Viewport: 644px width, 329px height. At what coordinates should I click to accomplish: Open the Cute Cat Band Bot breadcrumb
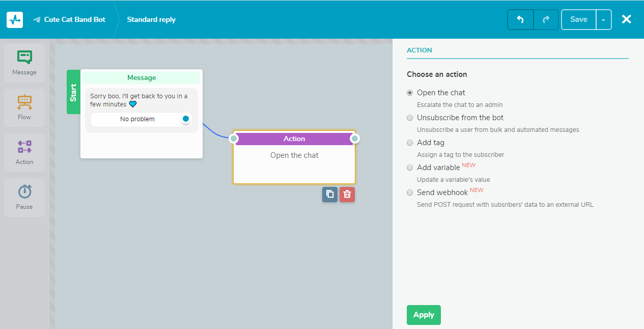(x=74, y=19)
